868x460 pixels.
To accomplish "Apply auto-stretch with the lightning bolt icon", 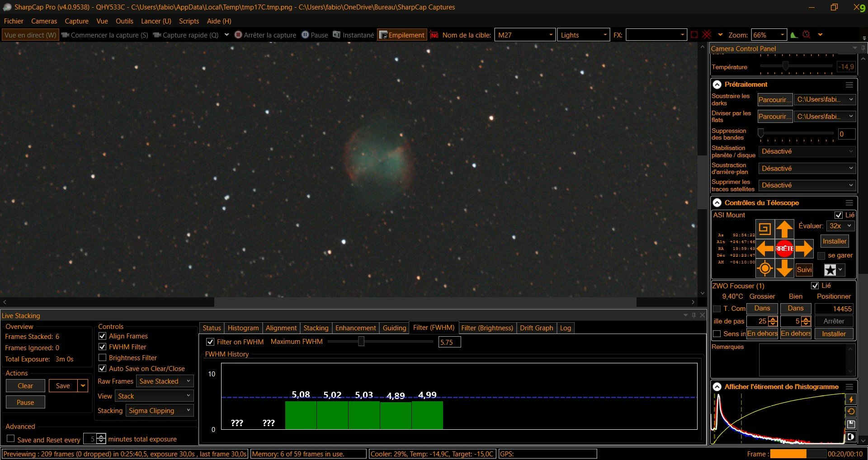I will [851, 399].
